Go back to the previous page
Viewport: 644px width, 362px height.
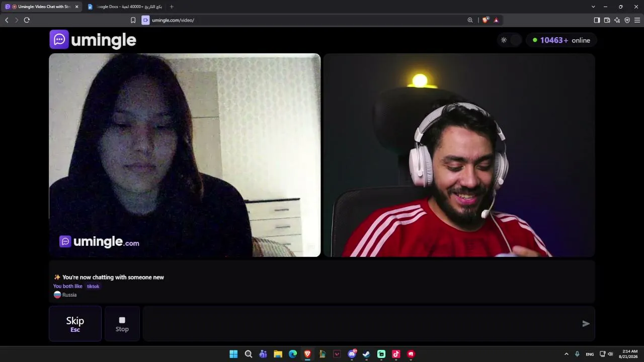click(7, 20)
